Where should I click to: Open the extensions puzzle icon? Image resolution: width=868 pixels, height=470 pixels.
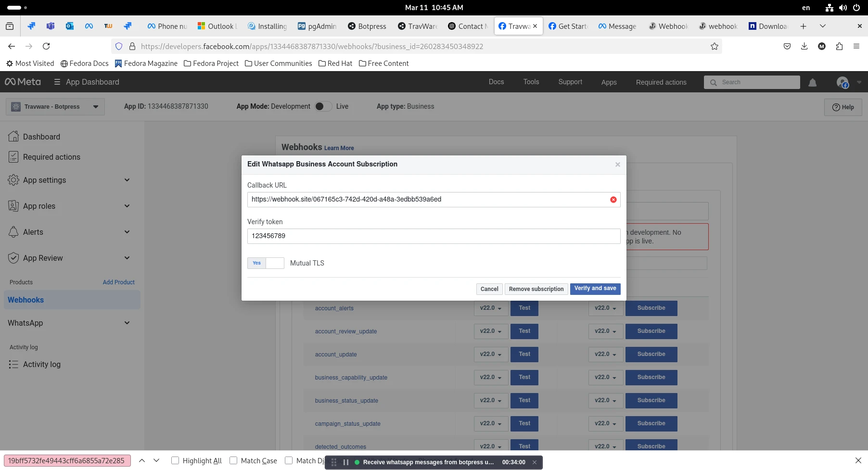[839, 46]
